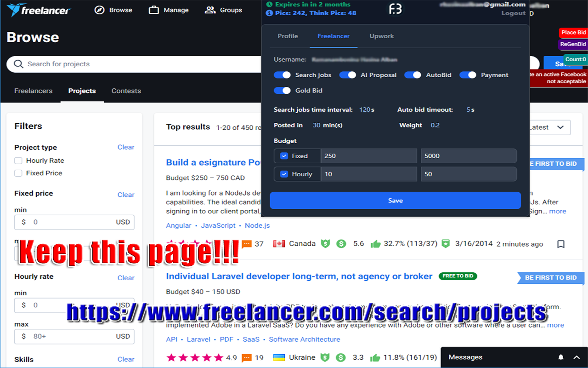Open the Contests tab

coord(126,91)
